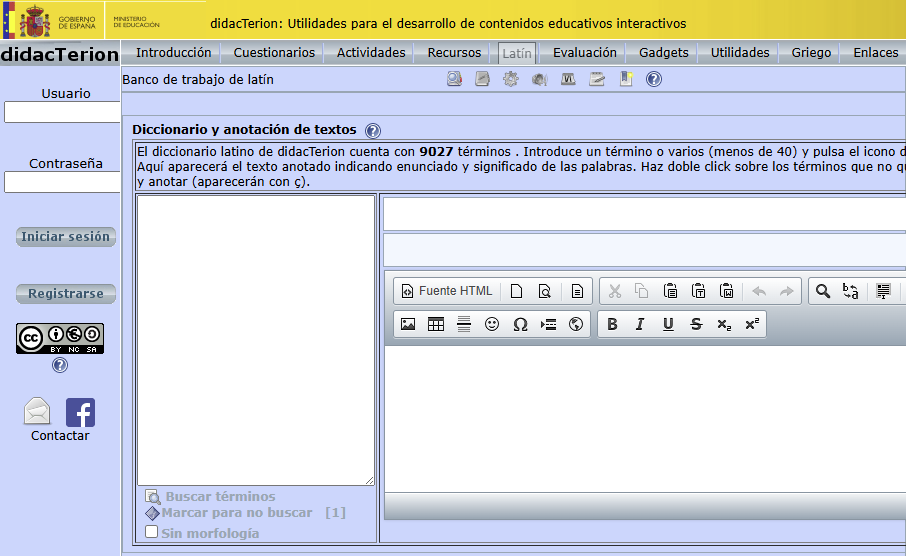Focus the Contraseña input field
The width and height of the screenshot is (906, 556).
pos(62,182)
